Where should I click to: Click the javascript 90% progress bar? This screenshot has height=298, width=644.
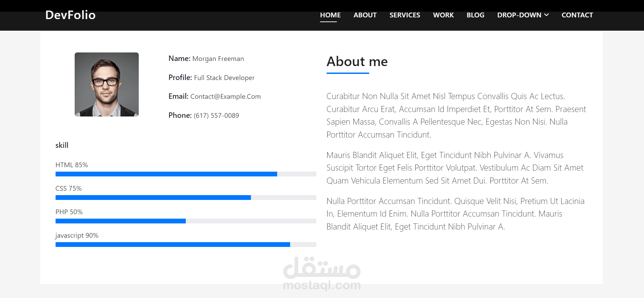tap(186, 245)
